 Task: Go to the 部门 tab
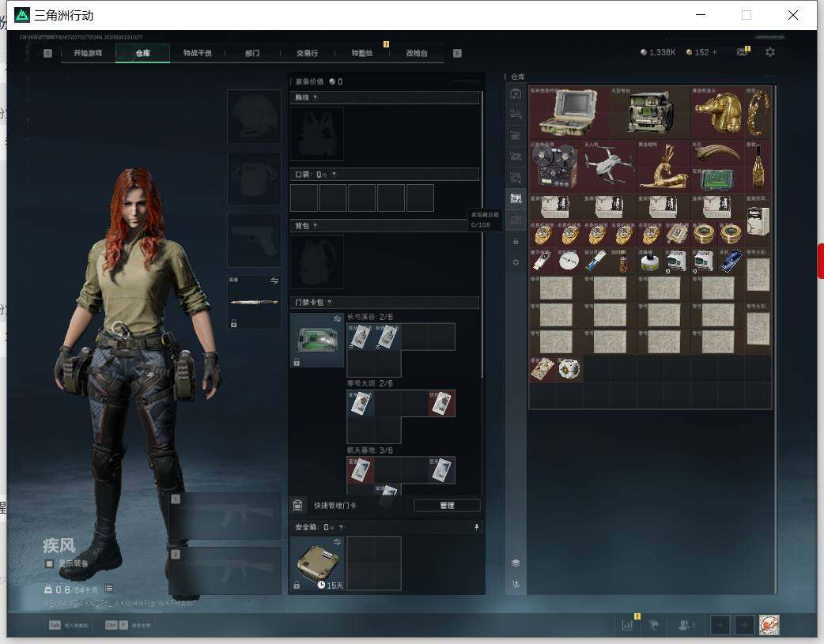tap(252, 53)
